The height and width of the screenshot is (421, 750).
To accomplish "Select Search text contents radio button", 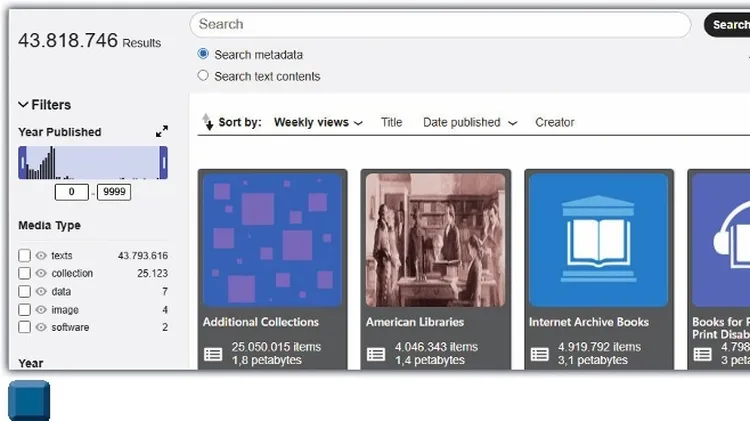I will click(203, 76).
